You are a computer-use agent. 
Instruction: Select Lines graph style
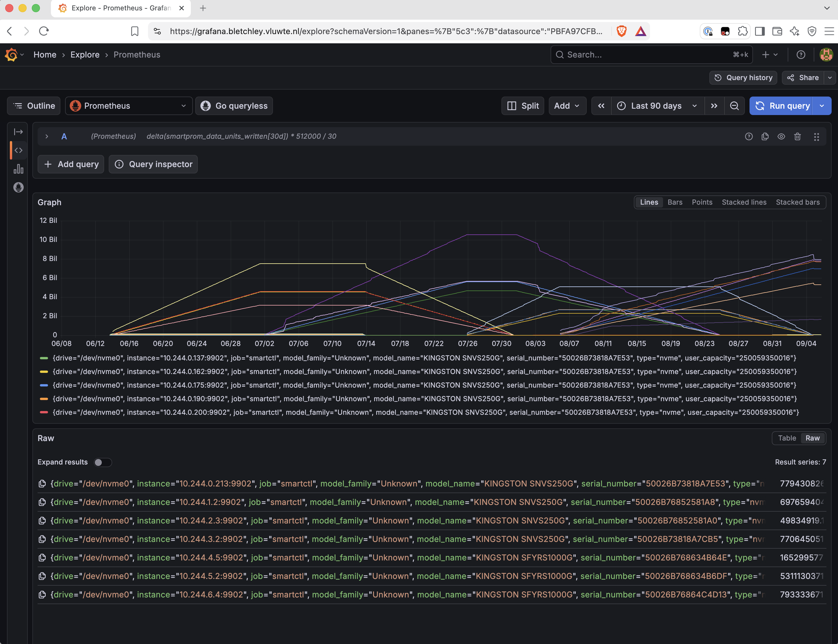[x=649, y=202]
